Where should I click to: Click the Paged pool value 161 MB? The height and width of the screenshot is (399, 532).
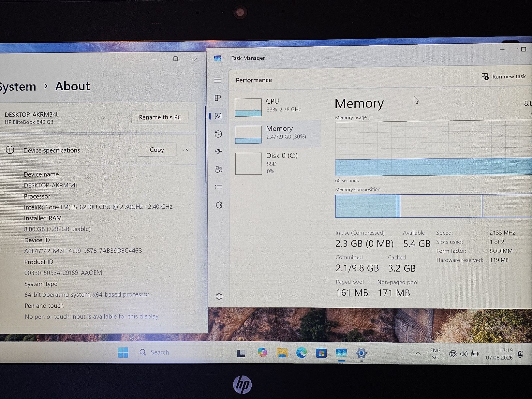(352, 293)
